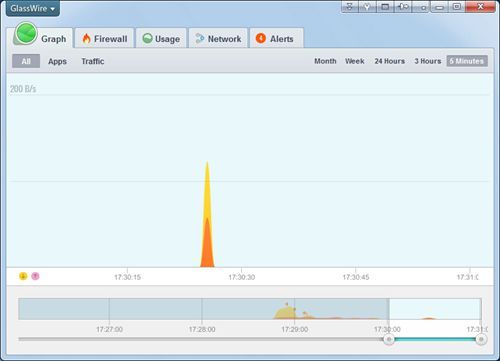500x361 pixels.
Task: Click the Network nodes icon
Action: (200, 39)
